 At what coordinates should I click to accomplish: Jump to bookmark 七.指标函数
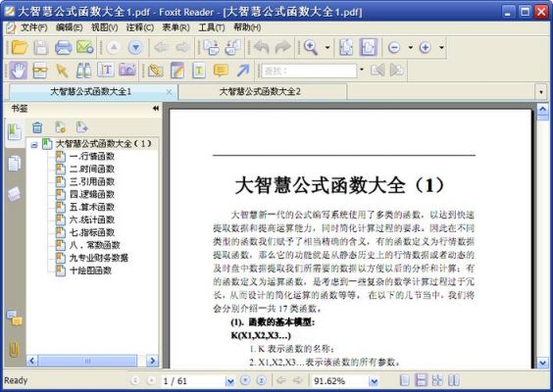tap(92, 232)
